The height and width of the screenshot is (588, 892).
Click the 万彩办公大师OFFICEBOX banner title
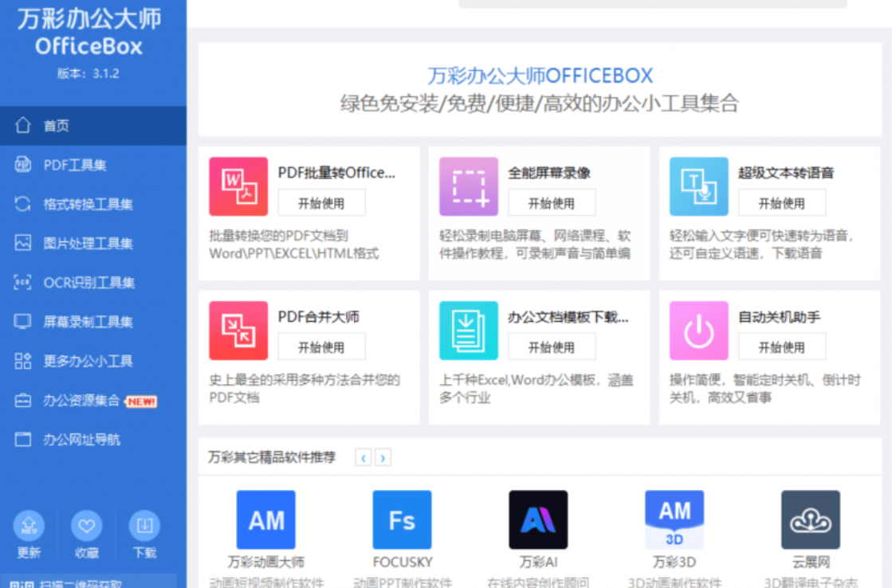540,76
